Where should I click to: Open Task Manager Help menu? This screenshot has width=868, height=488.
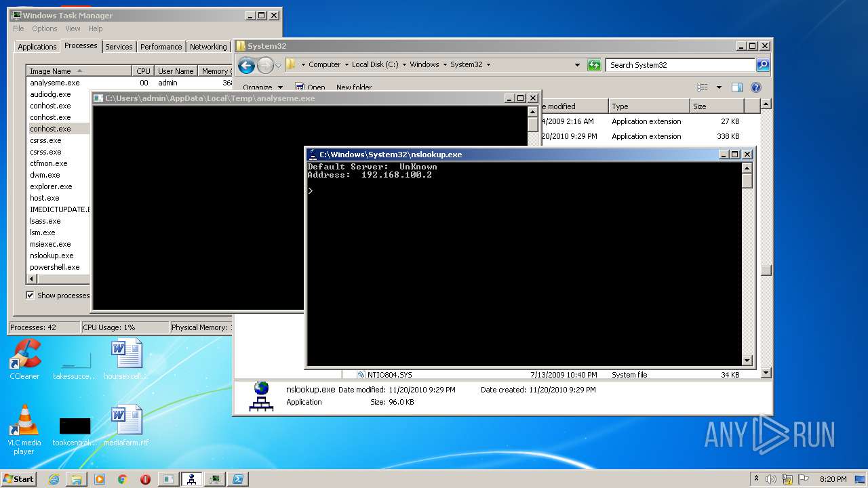[95, 28]
